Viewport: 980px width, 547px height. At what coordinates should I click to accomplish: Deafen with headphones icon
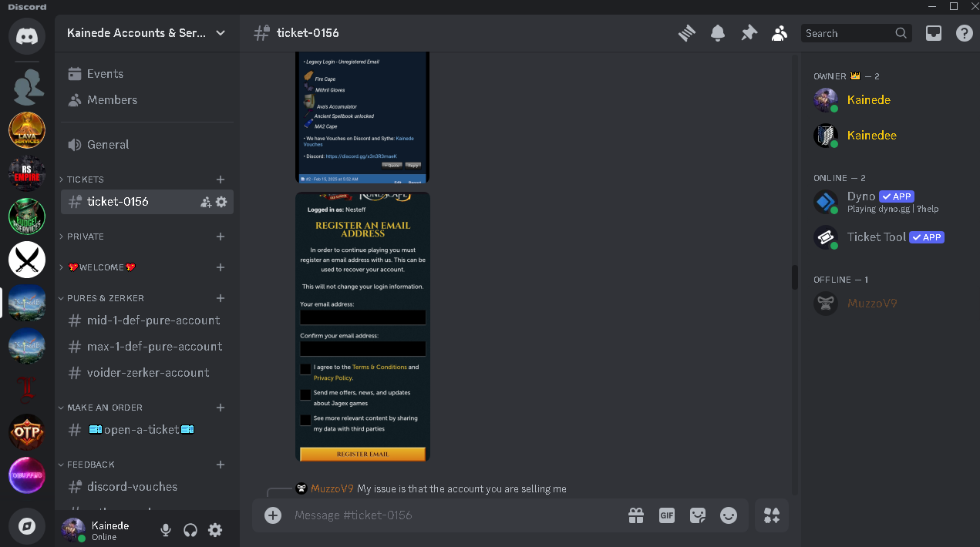[x=190, y=530]
